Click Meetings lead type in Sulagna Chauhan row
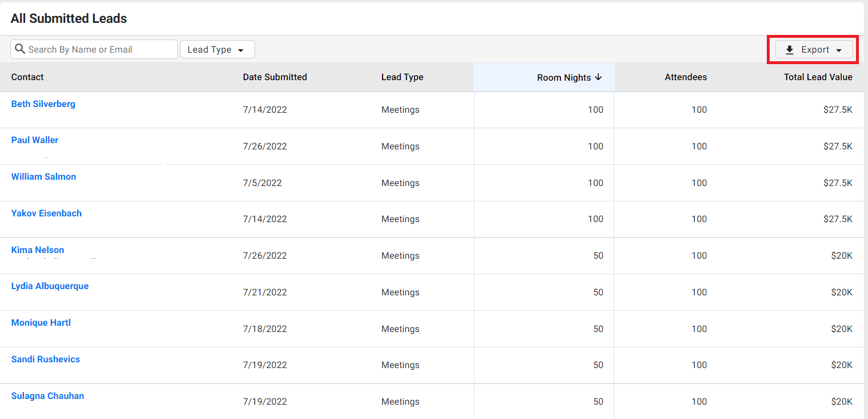 click(x=400, y=401)
